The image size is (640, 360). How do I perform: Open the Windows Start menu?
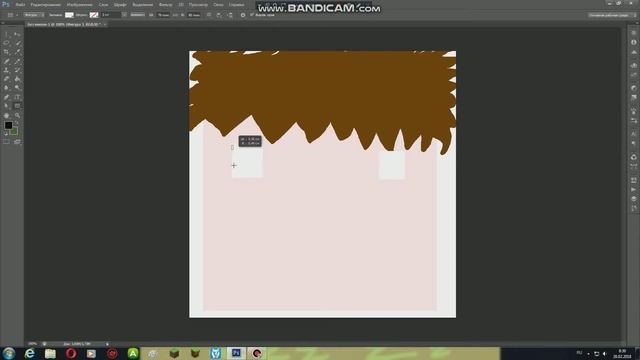9,353
